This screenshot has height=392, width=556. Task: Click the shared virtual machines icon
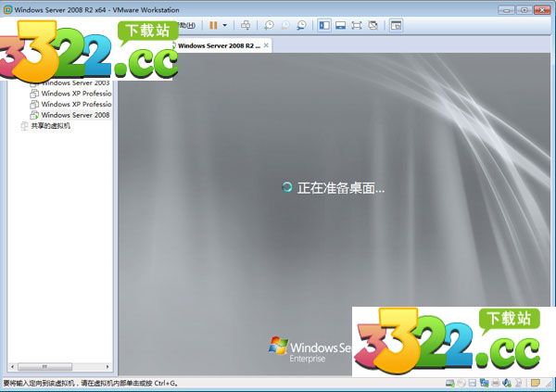point(24,126)
